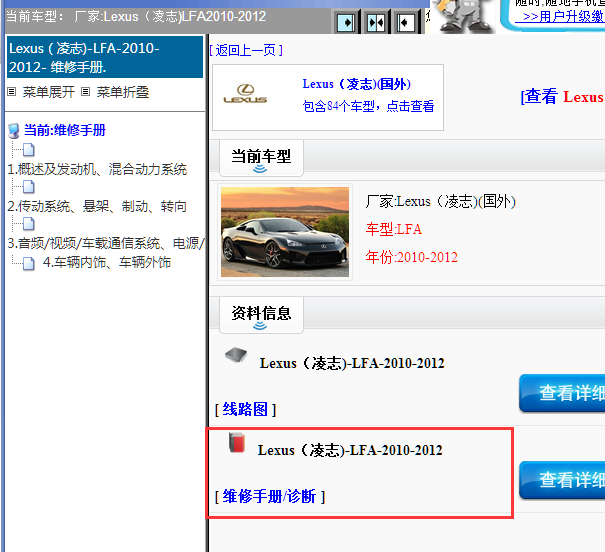Click the black Lexus LFA car photo
The height and width of the screenshot is (552, 605).
pos(285,232)
